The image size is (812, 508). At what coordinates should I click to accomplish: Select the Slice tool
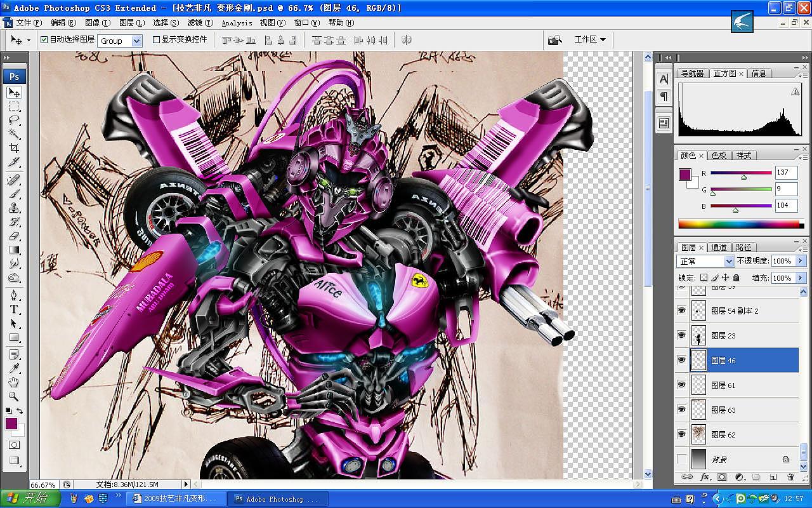click(x=14, y=162)
